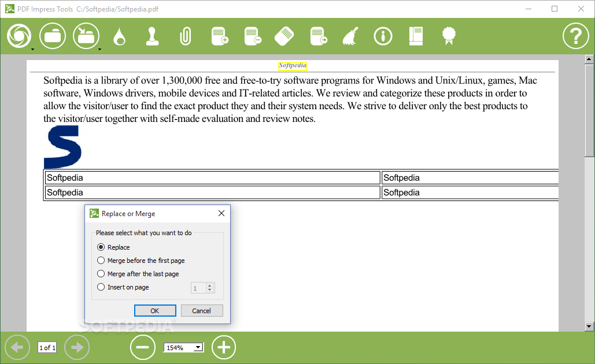This screenshot has width=595, height=364.
Task: Click the scrollbar up arrow
Action: (x=589, y=59)
